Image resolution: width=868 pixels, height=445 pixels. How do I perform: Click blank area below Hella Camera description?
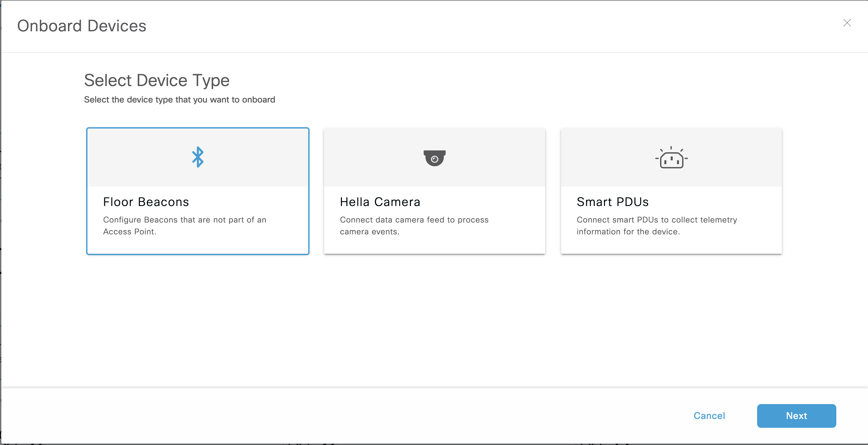(434, 245)
